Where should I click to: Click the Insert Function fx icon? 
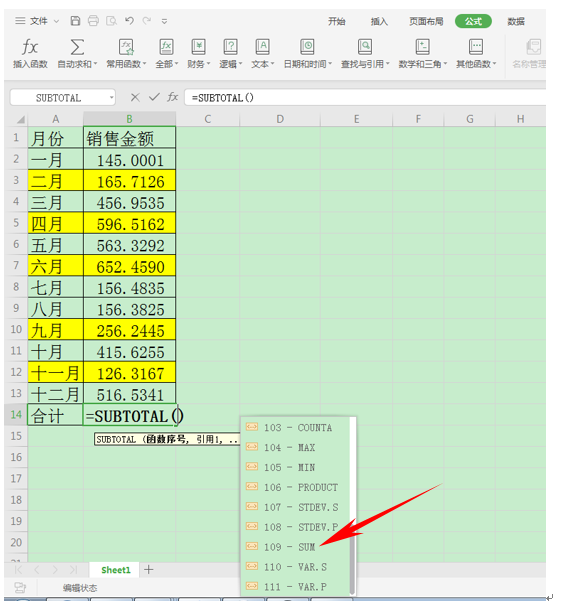(30, 47)
